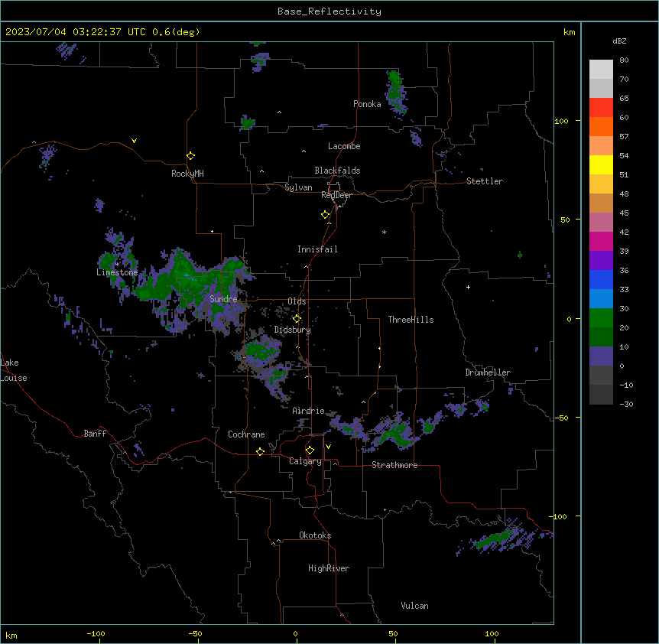Click the Innisfail city label
This screenshot has width=659, height=644.
click(317, 249)
